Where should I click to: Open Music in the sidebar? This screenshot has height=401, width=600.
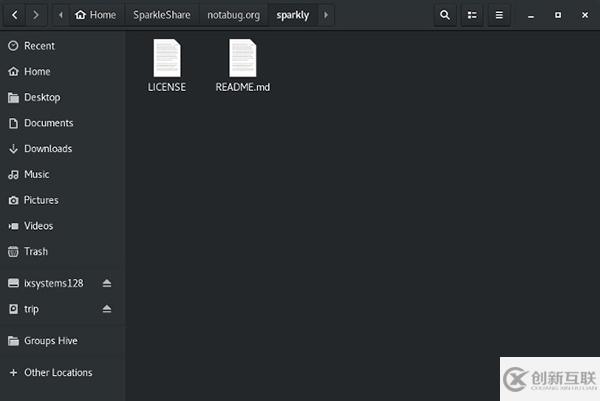62,174
